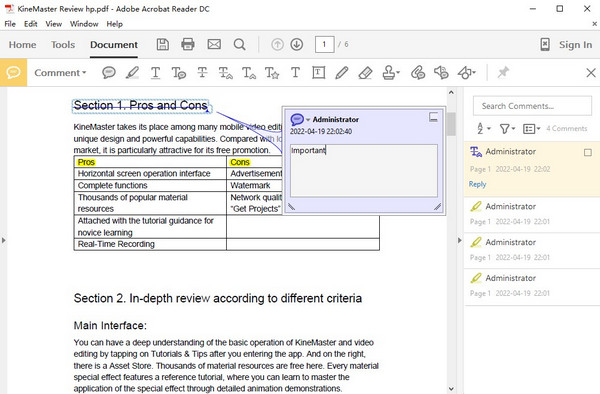Click the Section 1. Pros and Cons heading
This screenshot has width=600, height=394.
(x=140, y=105)
